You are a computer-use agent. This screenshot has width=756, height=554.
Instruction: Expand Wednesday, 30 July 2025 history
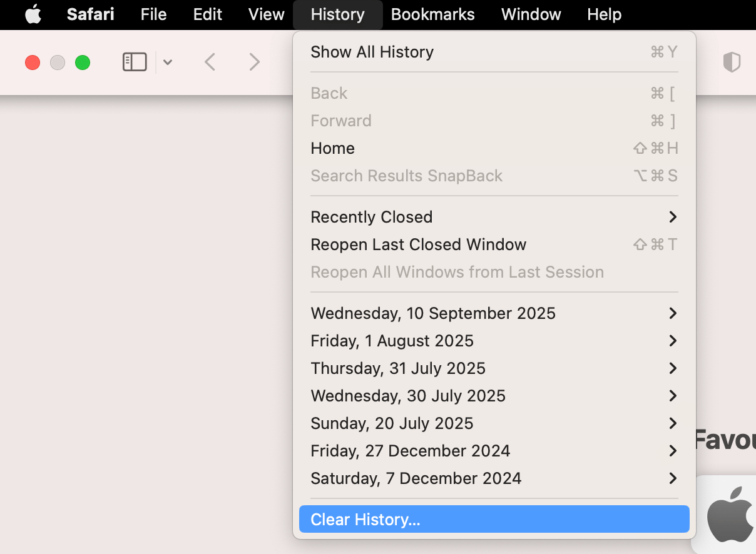click(x=494, y=396)
